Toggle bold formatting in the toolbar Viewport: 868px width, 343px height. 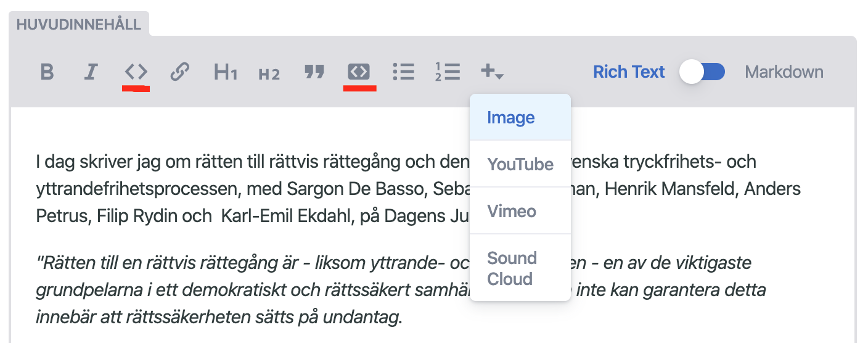(47, 72)
